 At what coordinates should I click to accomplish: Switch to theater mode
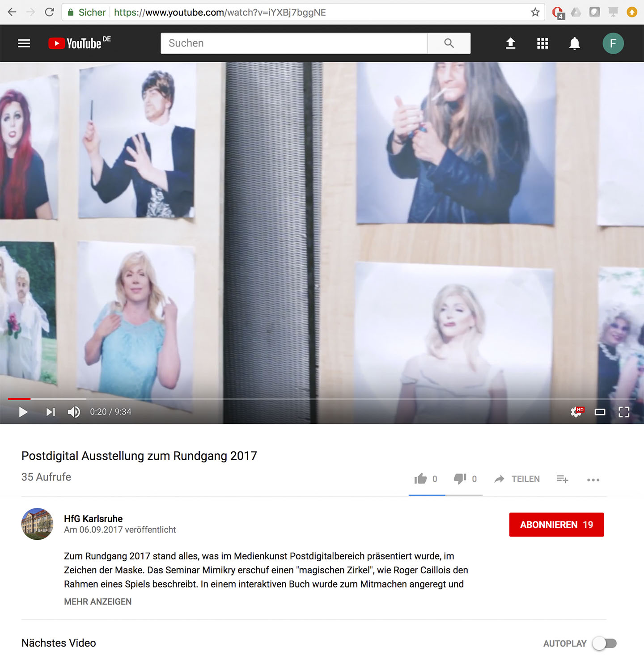point(600,412)
